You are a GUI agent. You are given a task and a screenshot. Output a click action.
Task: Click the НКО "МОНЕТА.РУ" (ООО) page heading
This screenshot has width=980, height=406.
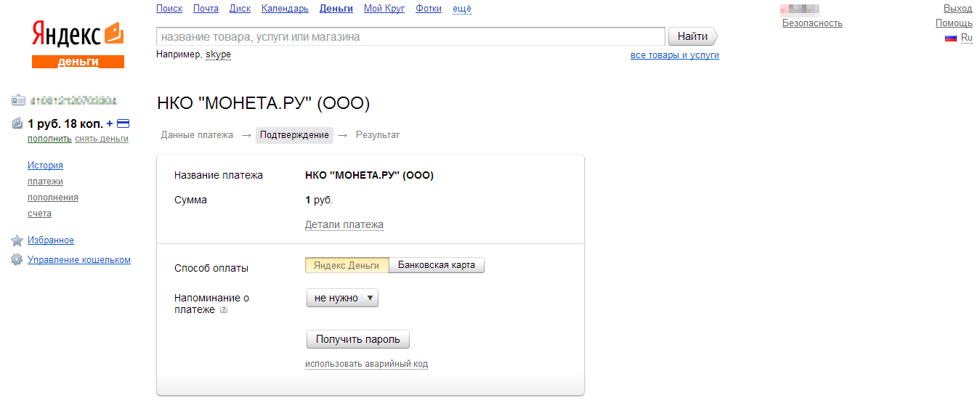(x=264, y=104)
